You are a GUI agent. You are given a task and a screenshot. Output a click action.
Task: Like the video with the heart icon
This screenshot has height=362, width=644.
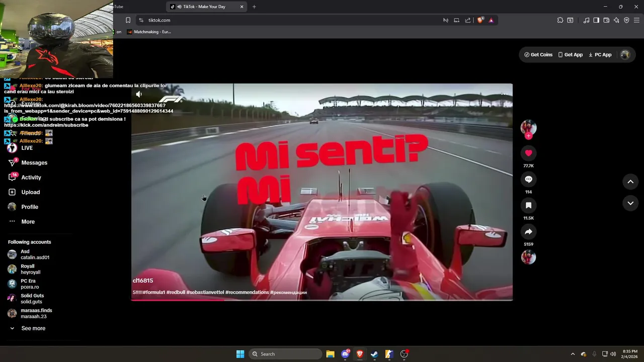pyautogui.click(x=528, y=153)
